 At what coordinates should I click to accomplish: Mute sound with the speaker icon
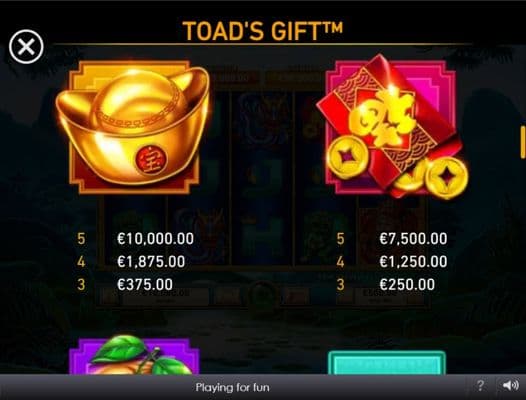coord(511,386)
